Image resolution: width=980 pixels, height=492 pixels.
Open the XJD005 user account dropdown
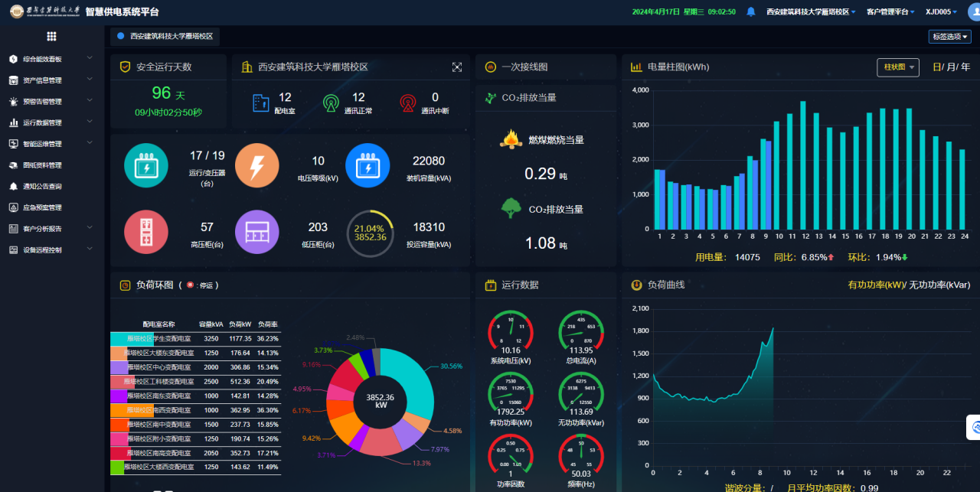click(941, 11)
